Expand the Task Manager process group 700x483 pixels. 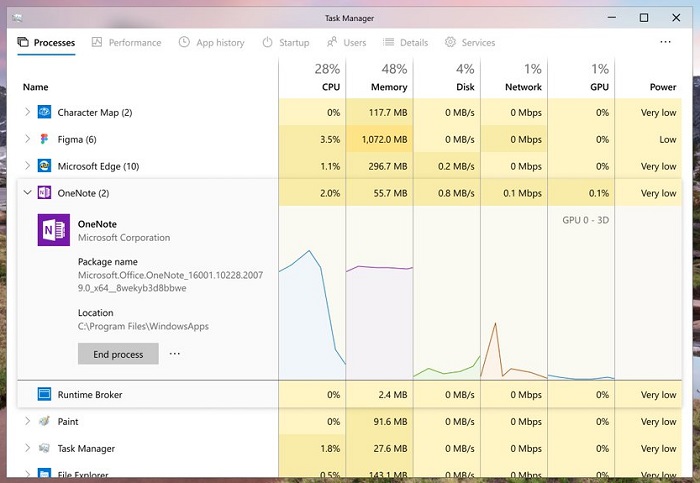[27, 447]
